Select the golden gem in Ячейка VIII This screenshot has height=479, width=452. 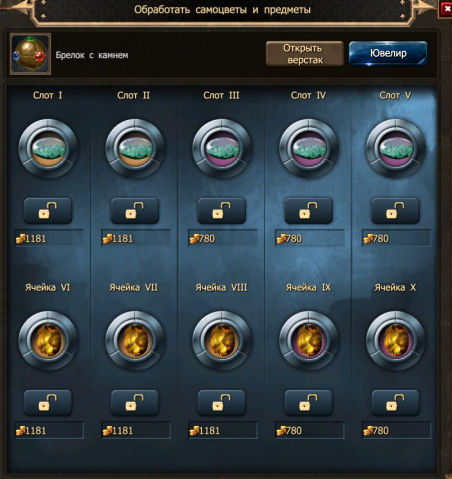click(x=222, y=341)
